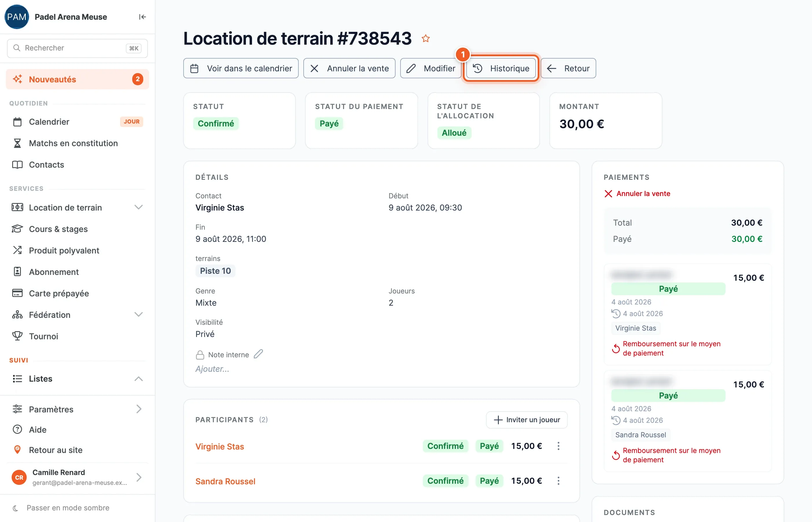Open Produit polyvalent in sidebar
The width and height of the screenshot is (812, 522).
(x=77, y=251)
